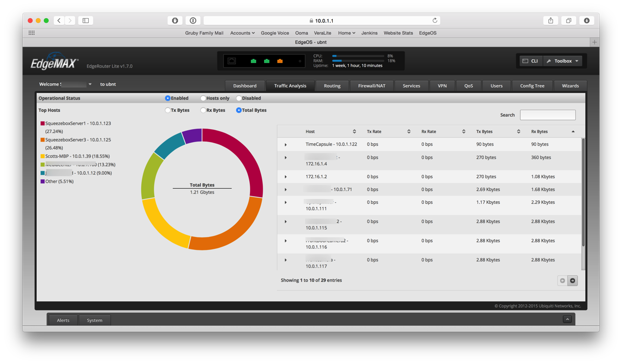Open the System panel at bottom
The image size is (622, 364).
(94, 320)
